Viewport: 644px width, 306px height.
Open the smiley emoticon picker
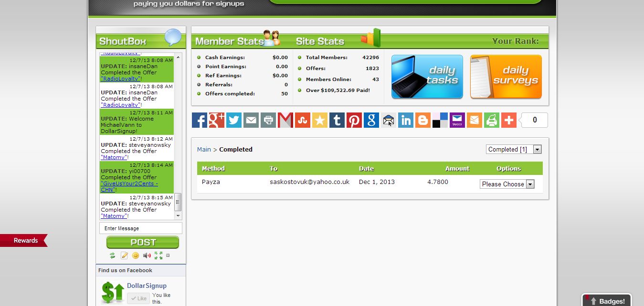point(136,255)
